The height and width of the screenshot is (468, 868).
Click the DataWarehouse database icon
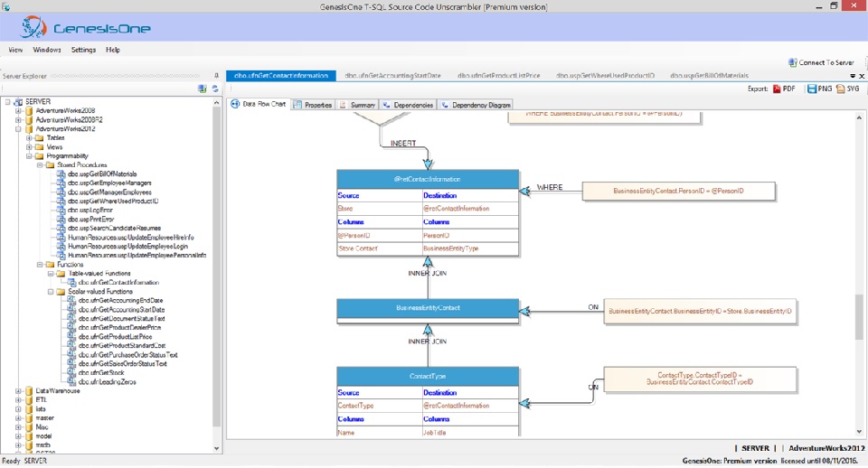[29, 391]
